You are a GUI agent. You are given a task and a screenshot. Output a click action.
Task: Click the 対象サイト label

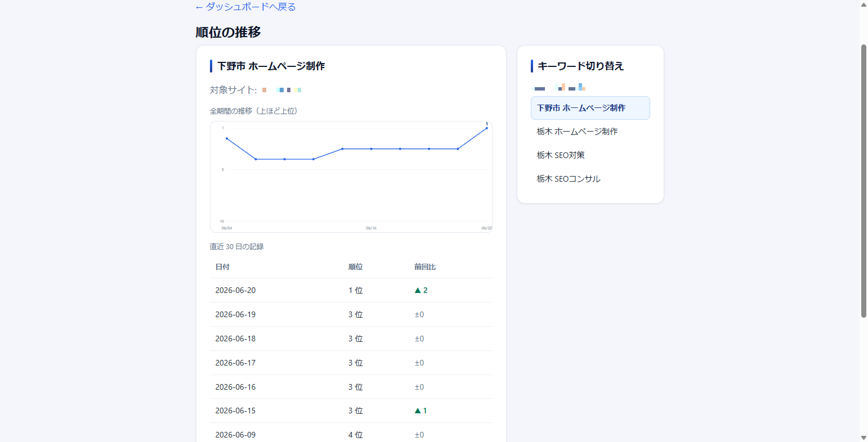(233, 90)
